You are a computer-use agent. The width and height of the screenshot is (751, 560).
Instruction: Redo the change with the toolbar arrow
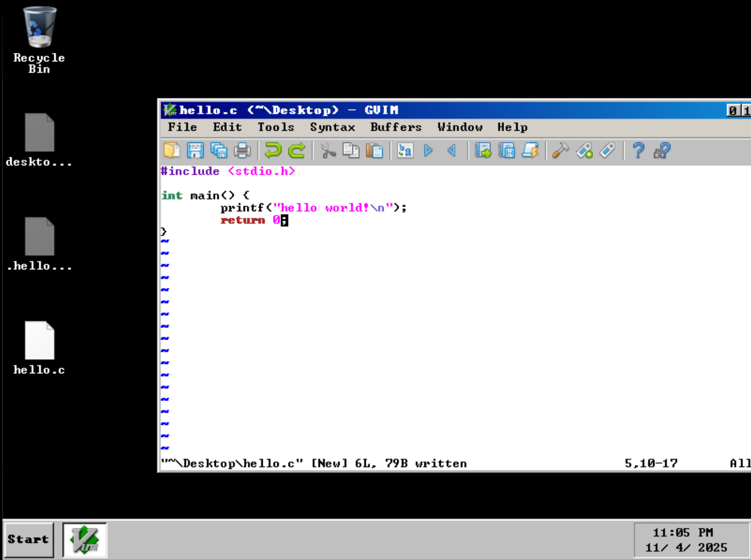click(297, 151)
